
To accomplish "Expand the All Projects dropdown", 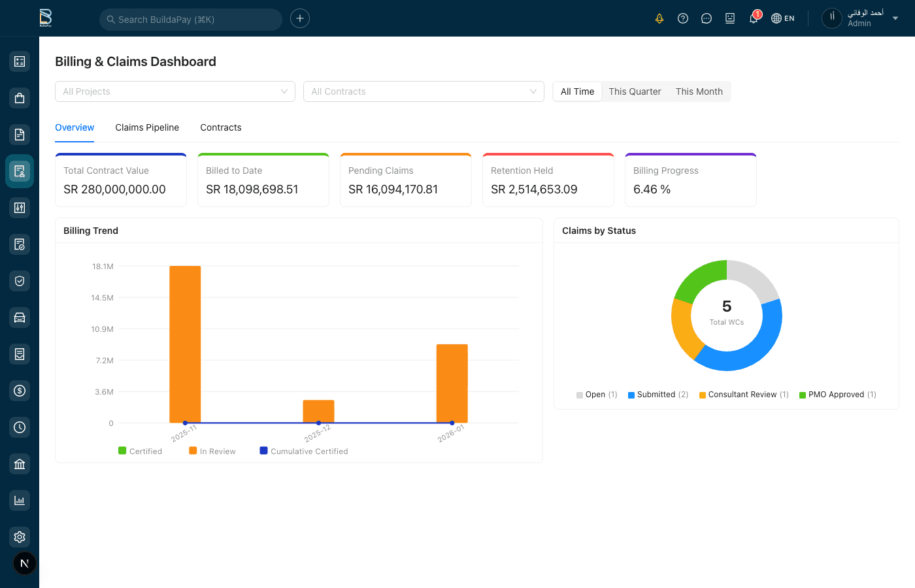I will click(175, 91).
